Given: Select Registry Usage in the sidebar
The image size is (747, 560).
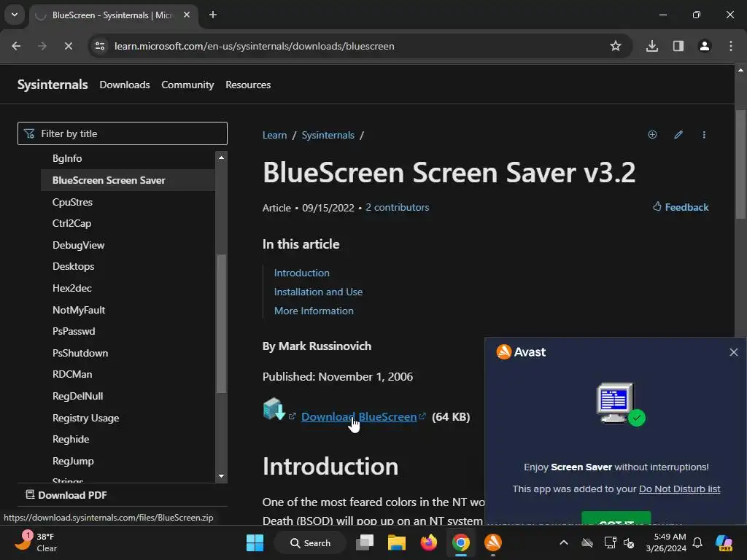Looking at the screenshot, I should pyautogui.click(x=86, y=418).
